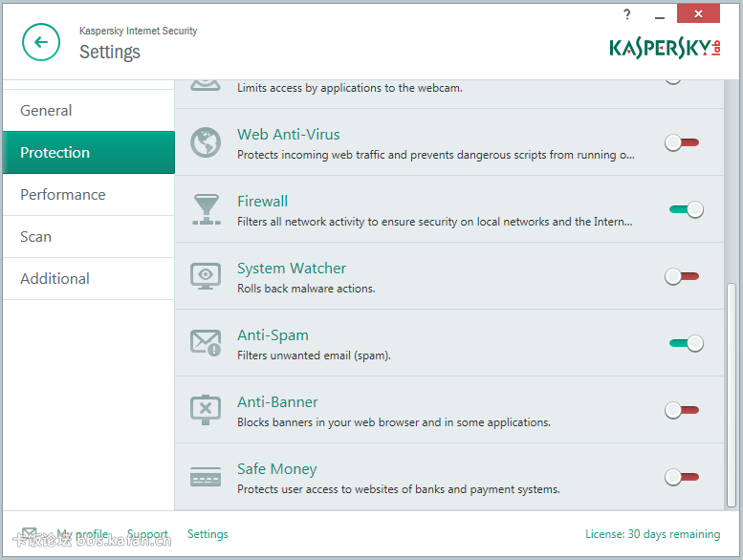Switch off the Anti-Spam toggle

point(687,343)
